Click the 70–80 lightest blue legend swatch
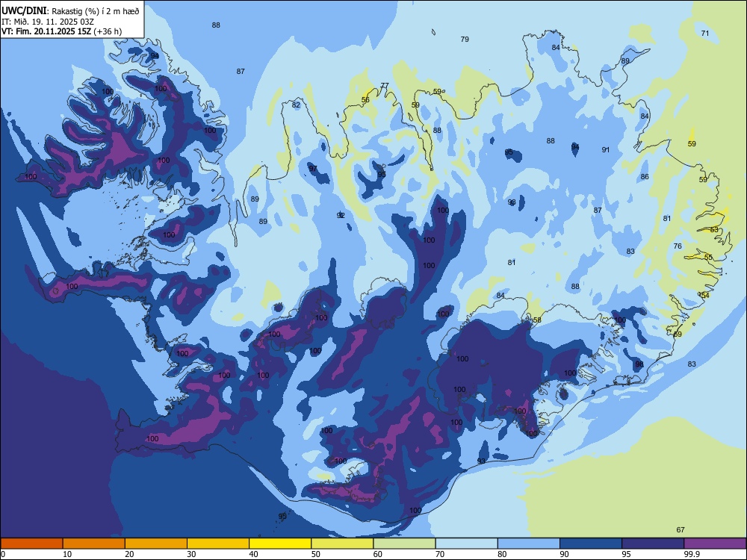 click(466, 544)
